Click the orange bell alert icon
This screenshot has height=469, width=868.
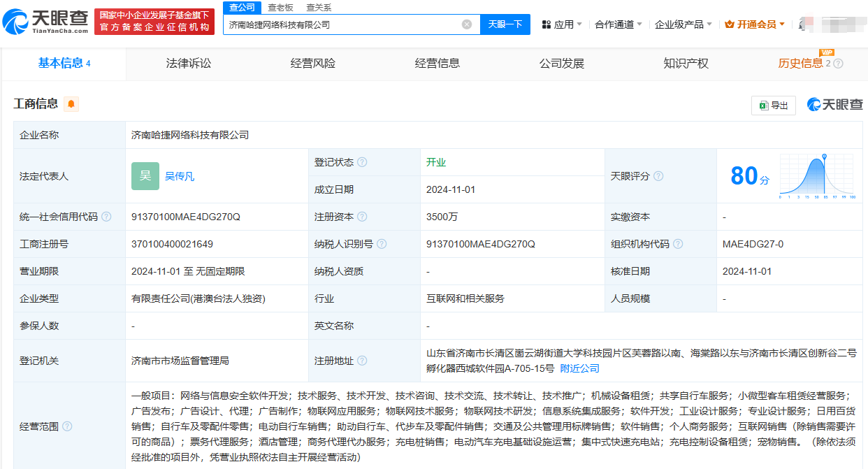(x=71, y=104)
